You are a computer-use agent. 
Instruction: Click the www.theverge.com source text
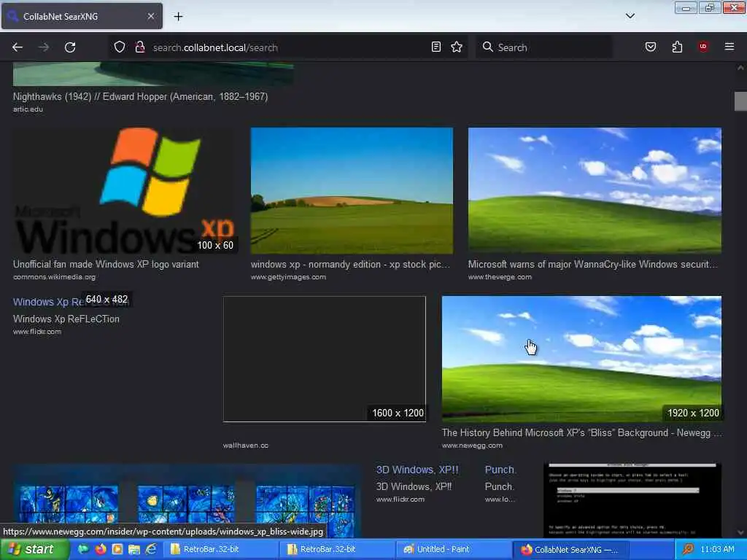[x=500, y=277]
